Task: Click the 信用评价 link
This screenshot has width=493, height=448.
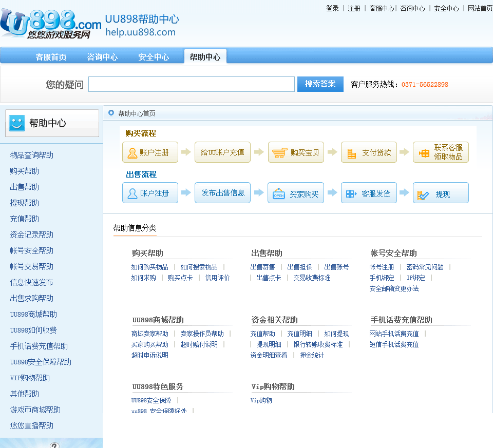Action: [217, 278]
